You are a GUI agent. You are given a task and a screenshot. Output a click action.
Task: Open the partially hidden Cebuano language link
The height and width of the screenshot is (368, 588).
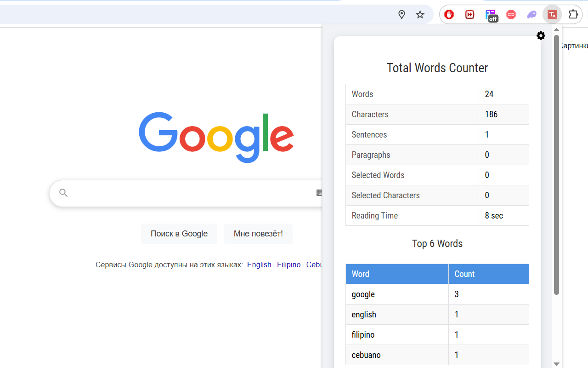point(314,265)
